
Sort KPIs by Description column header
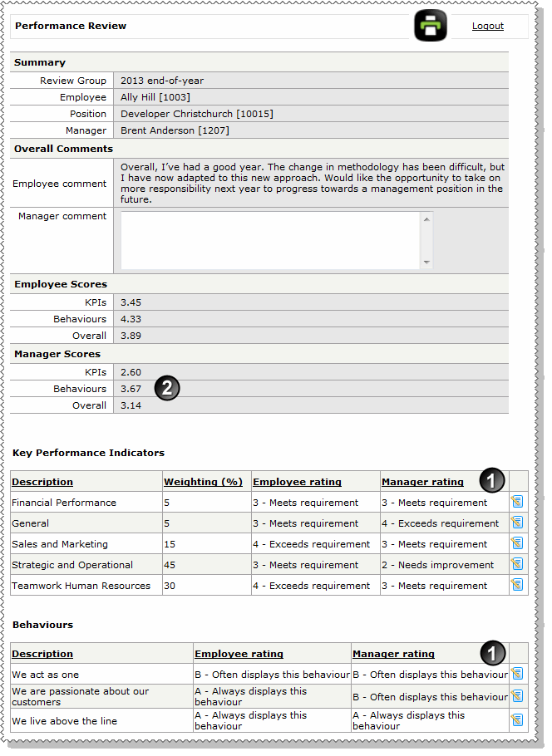coord(42,482)
